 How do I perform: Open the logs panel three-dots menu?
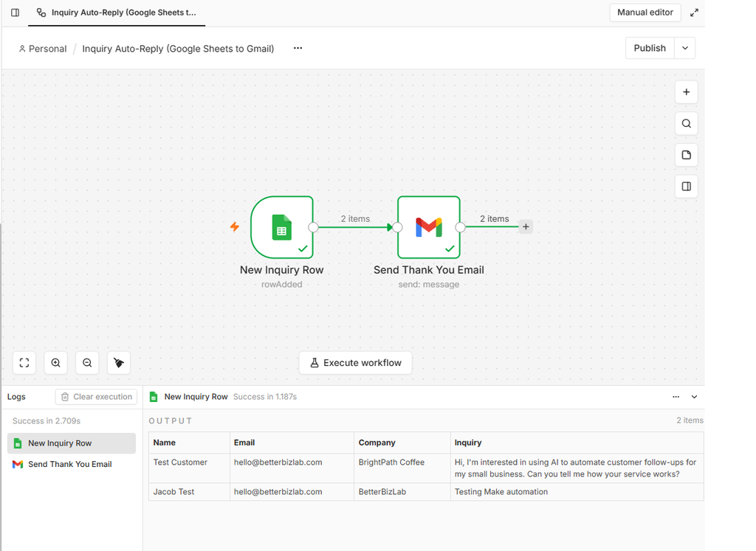click(676, 397)
